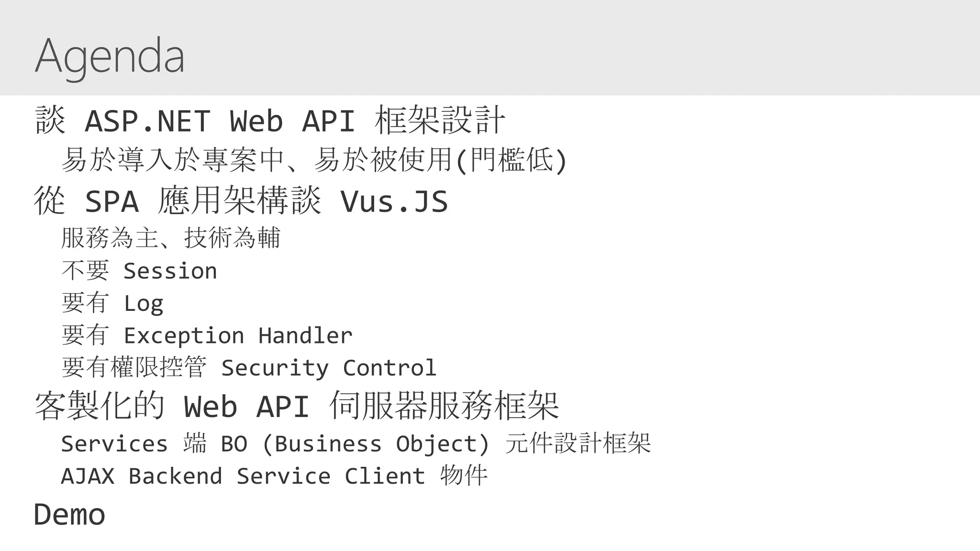Click the Demo heading
Image resolution: width=980 pixels, height=551 pixels.
pos(69,515)
